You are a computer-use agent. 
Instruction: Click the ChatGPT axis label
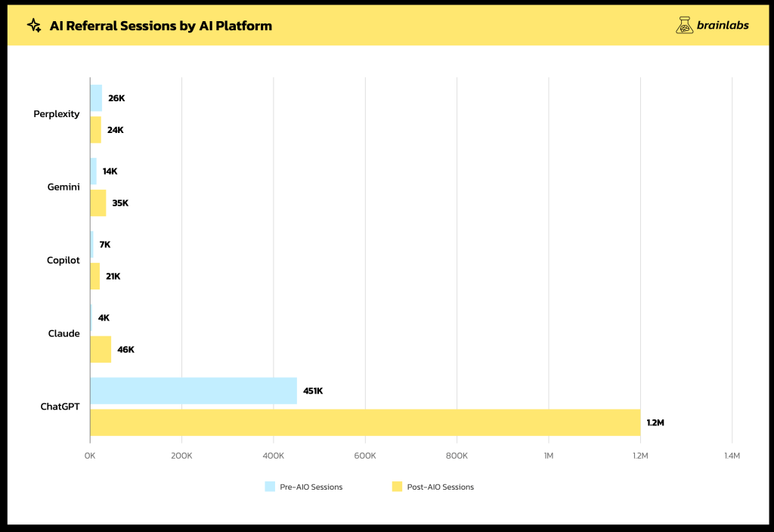(x=60, y=407)
